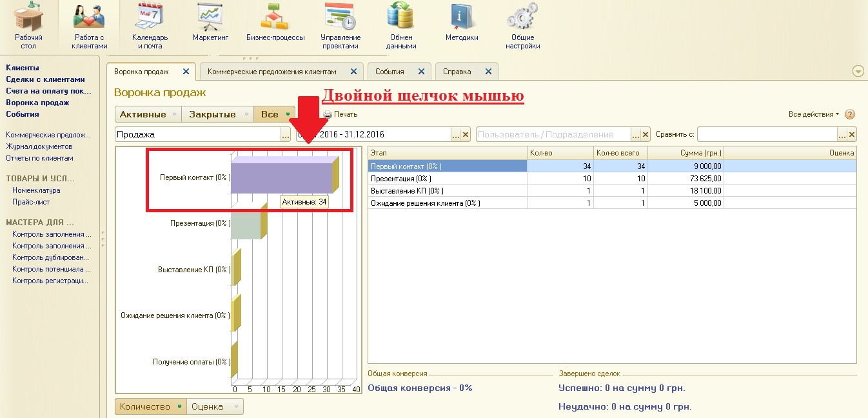Viewport: 868px width, 418px height.
Task: Click the Первый контакт purple chart bar
Action: coord(281,177)
